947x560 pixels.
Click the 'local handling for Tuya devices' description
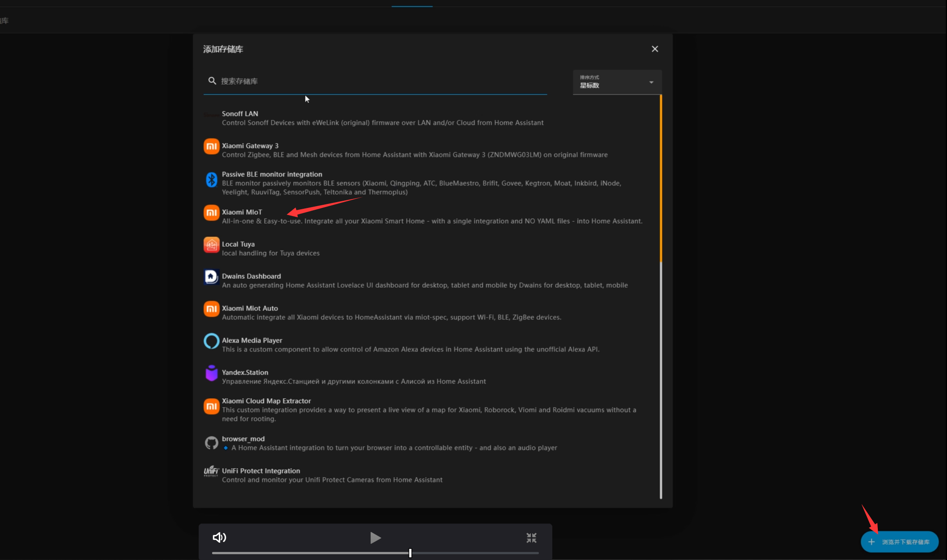click(271, 253)
